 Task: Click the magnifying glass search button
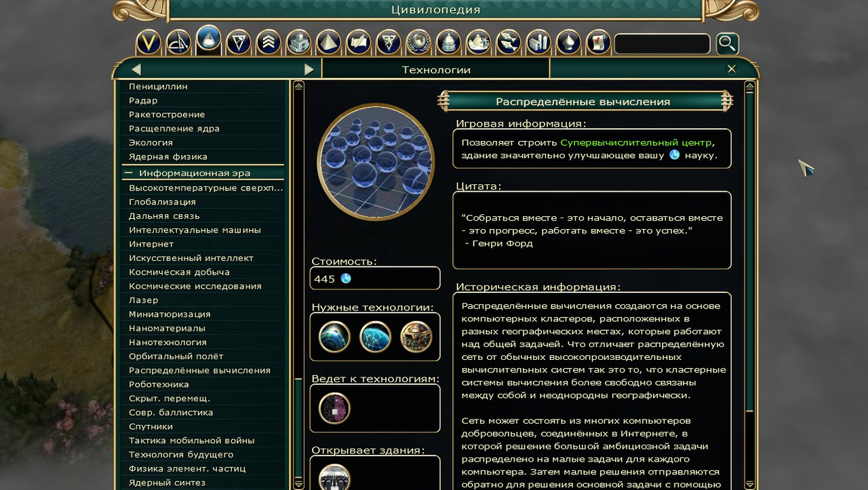pos(727,44)
